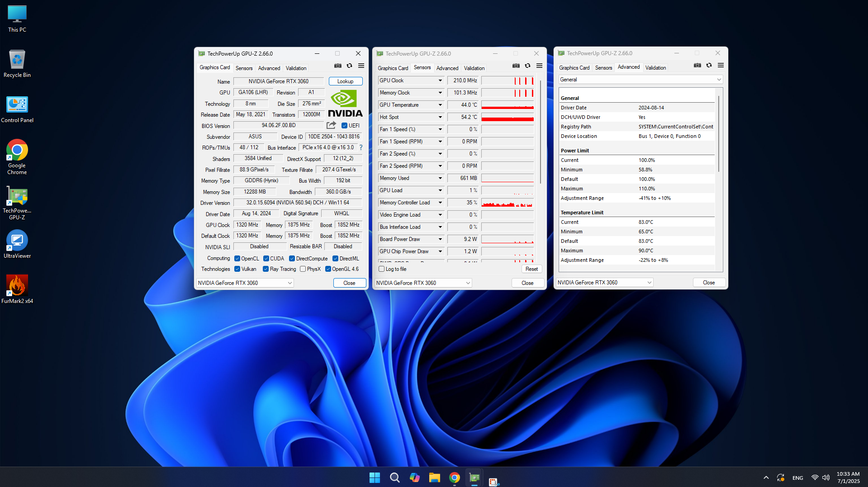Click Close button in Graphics Card window
Screen dimensions: 868x487
click(x=350, y=283)
